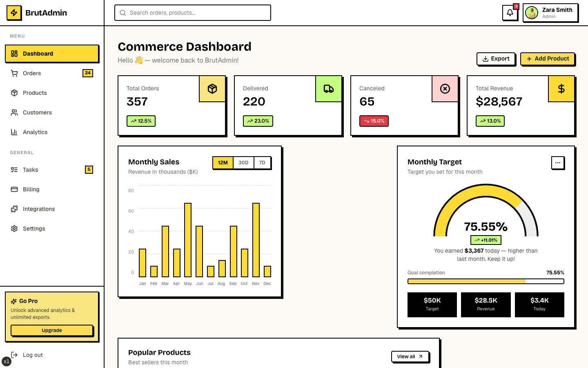
Task: Open the Monthly Target more options menu
Action: point(558,163)
